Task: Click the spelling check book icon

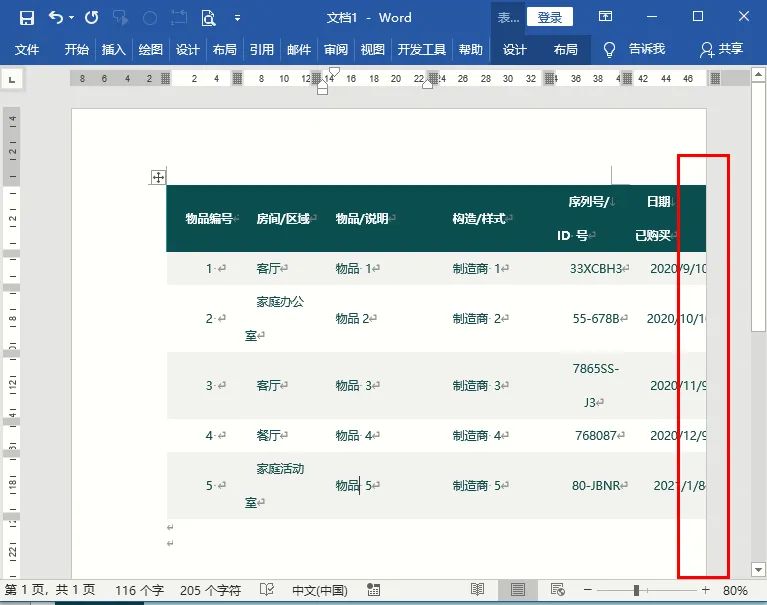Action: (x=267, y=590)
